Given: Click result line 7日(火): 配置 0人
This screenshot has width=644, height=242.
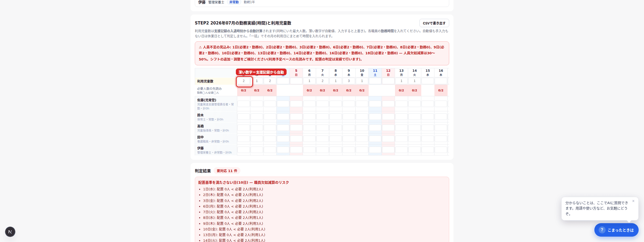Looking at the screenshot, I should click(x=233, y=212).
